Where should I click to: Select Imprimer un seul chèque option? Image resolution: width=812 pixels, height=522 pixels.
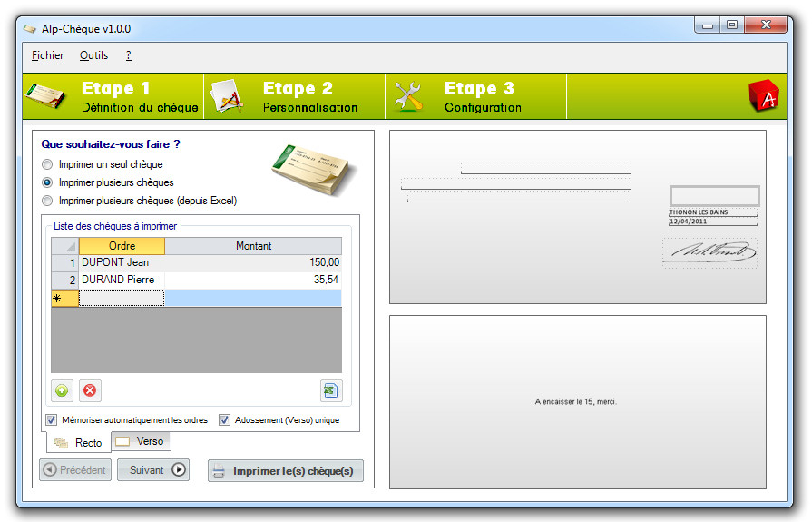point(47,165)
